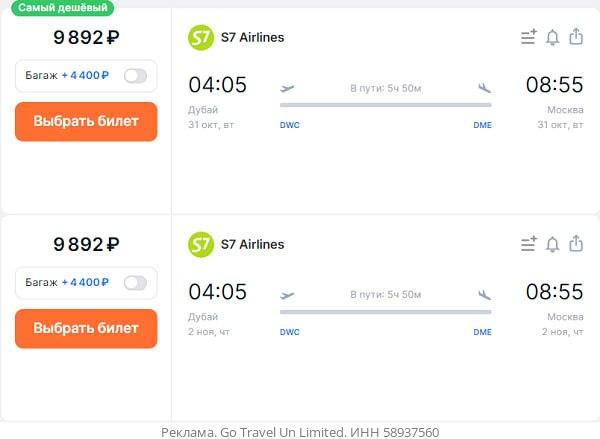Click the S7 Airlines logo on the first ticket
The width and height of the screenshot is (600, 439).
point(201,37)
